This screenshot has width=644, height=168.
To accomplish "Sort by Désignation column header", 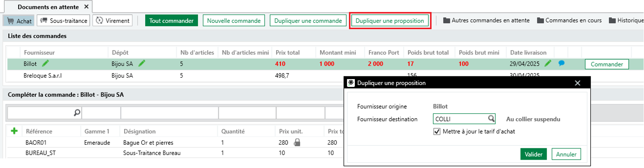I will coord(139,131).
